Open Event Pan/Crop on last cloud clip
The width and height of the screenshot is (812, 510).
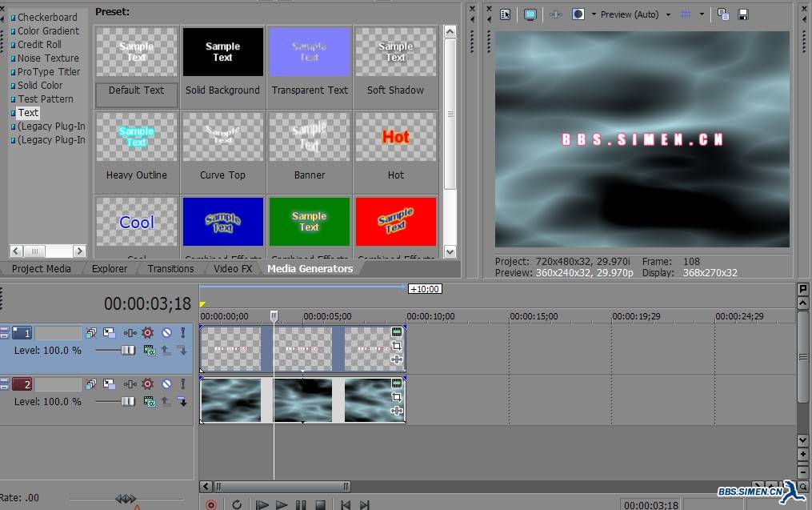[397, 397]
